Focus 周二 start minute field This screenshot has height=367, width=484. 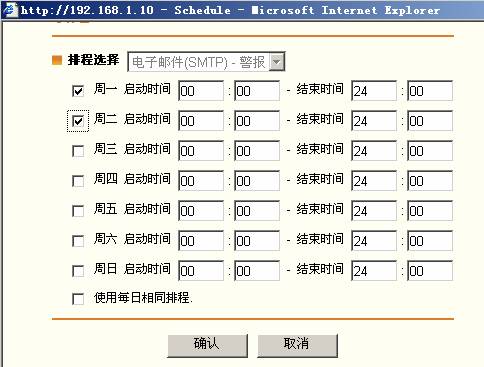[x=257, y=120]
